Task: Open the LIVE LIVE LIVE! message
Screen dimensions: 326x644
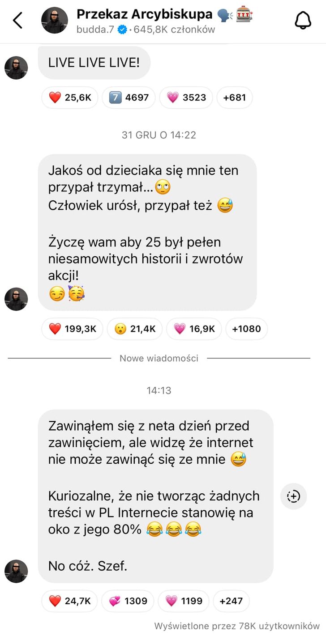Action: [x=94, y=63]
